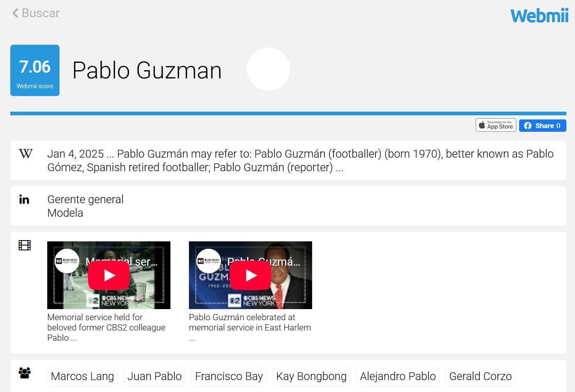The image size is (575, 392).
Task: Open the Wikipedia result about Pablo Guzmán
Action: tap(300, 160)
